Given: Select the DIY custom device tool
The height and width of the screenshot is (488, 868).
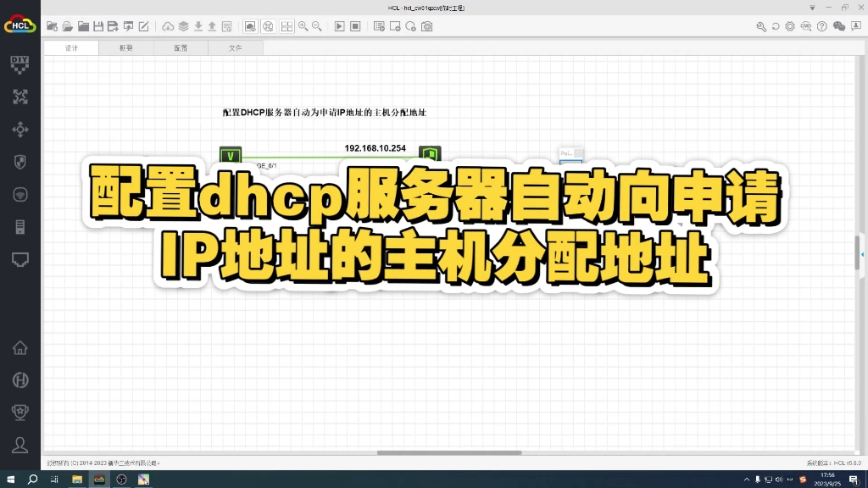Looking at the screenshot, I should tap(19, 64).
